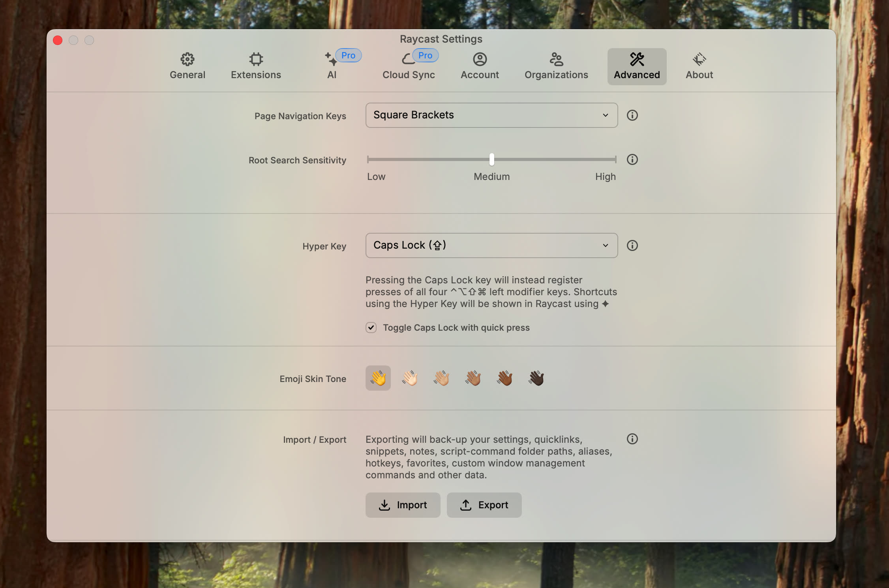Viewport: 889px width, 588px height.
Task: Open the About tab
Action: pyautogui.click(x=699, y=66)
